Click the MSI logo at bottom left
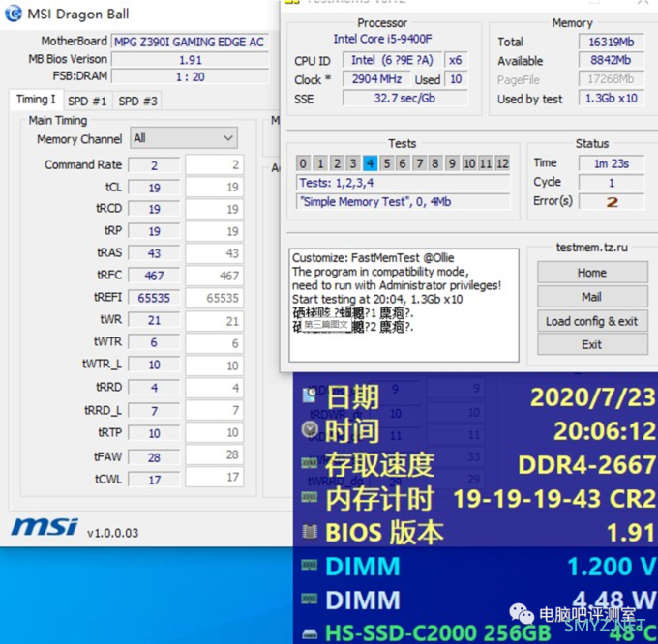Image resolution: width=658 pixels, height=644 pixels. (45, 527)
